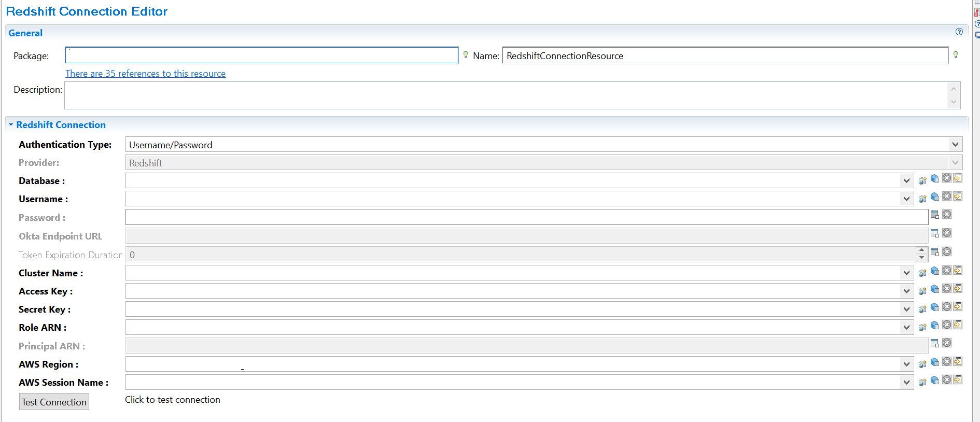Open the Role ARN dropdown arrow
980x422 pixels.
pos(906,328)
